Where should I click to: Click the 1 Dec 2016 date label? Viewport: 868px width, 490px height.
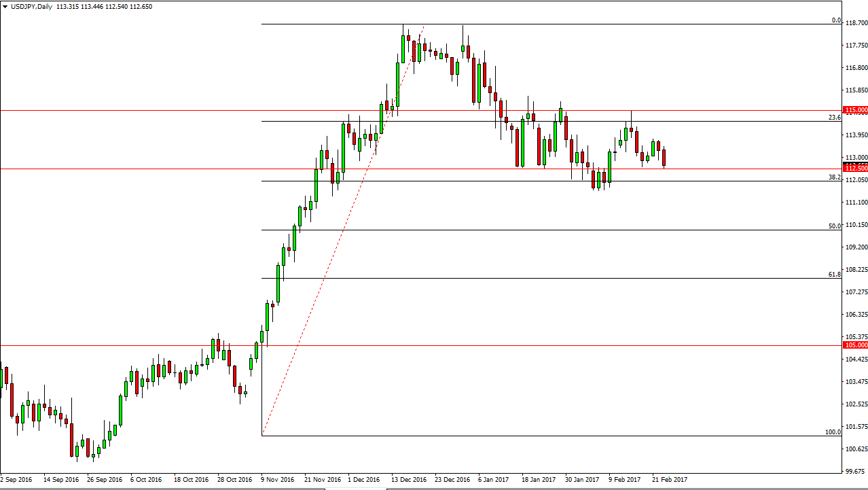tap(363, 480)
